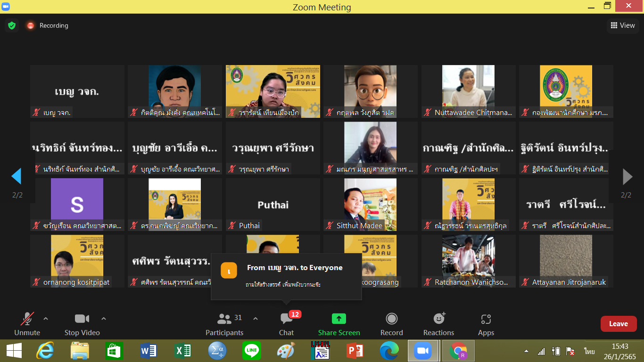Viewport: 644px width, 362px height.
Task: Click the network signal tray icon
Action: 541,351
